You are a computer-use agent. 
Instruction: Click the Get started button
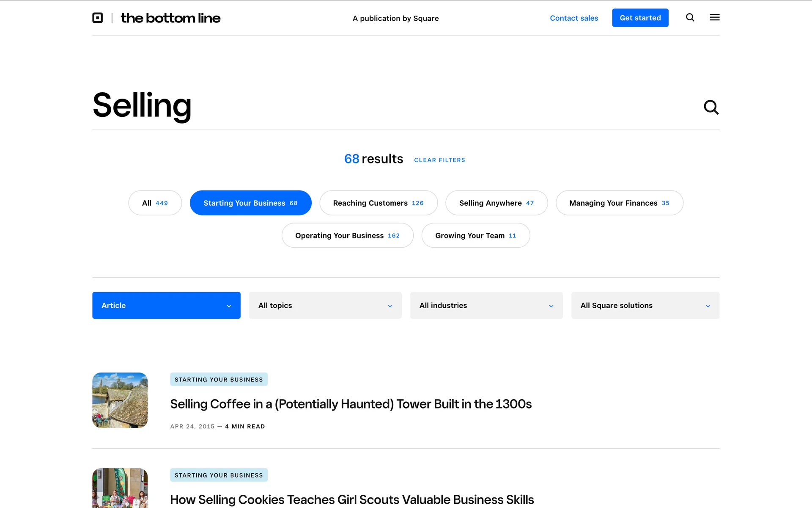(x=640, y=18)
